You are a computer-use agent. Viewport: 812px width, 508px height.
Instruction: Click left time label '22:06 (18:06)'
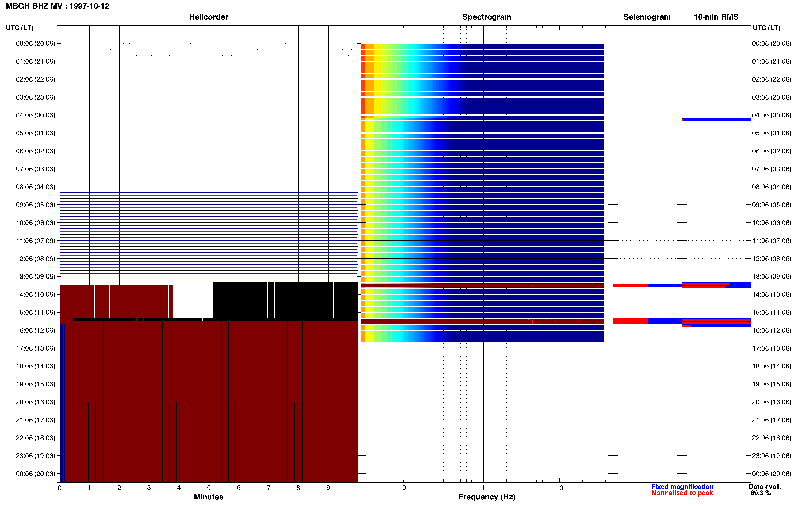[36, 438]
